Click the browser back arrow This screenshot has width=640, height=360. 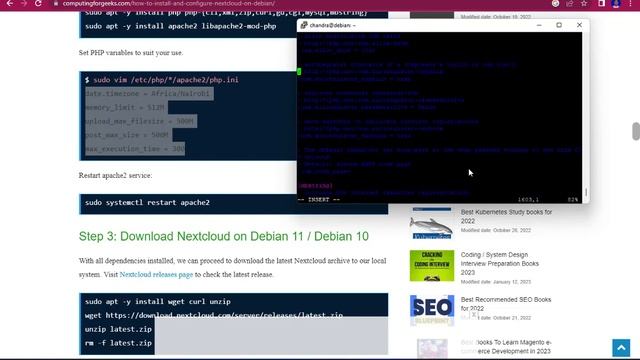tap(10, 3)
